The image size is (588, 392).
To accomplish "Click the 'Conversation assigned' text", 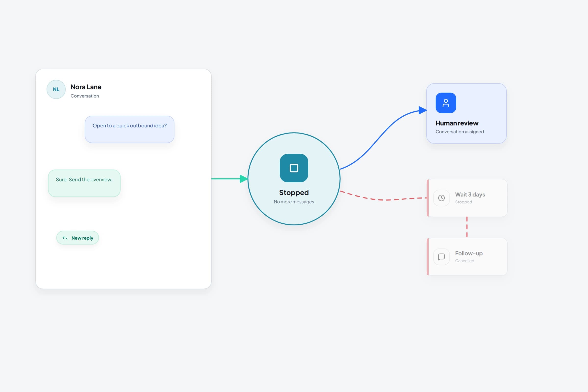I will point(460,132).
